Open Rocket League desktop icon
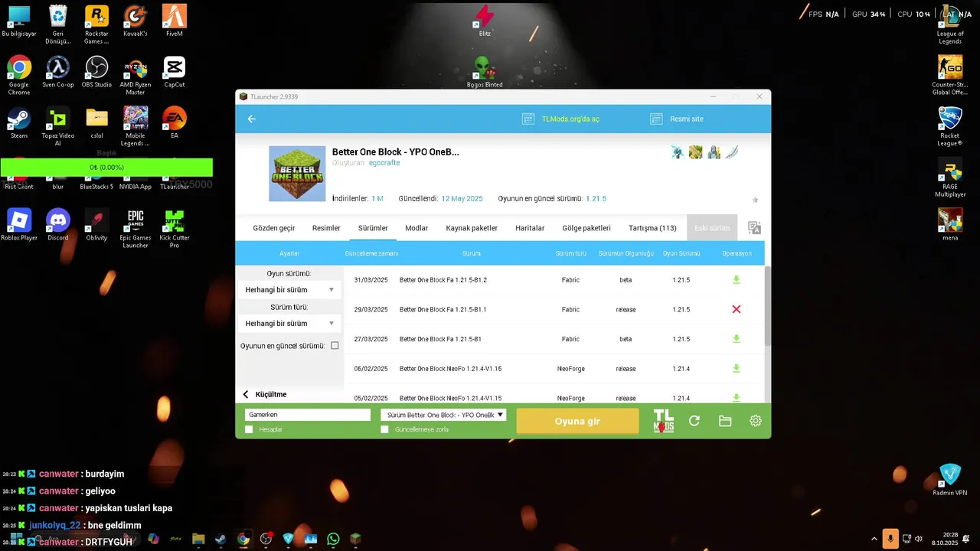Image resolution: width=980 pixels, height=551 pixels. (x=950, y=126)
